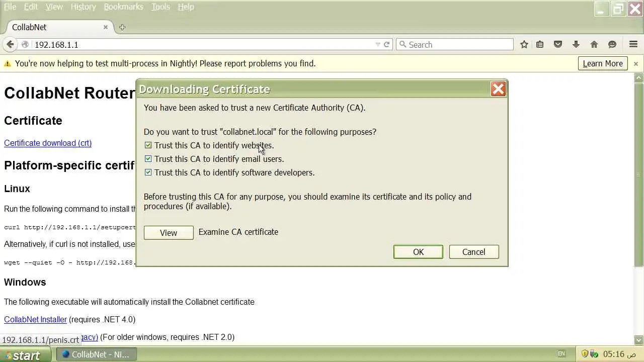Click the EN language indicator
This screenshot has width=644, height=362.
(x=561, y=354)
